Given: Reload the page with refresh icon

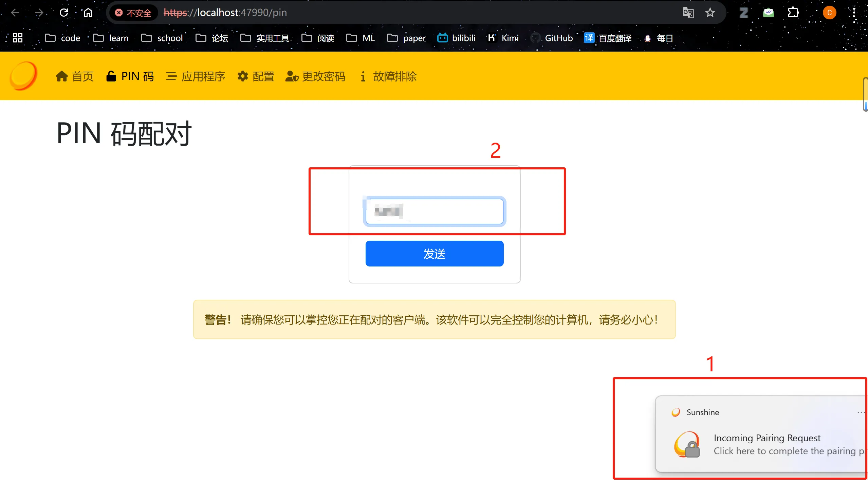Looking at the screenshot, I should click(64, 13).
